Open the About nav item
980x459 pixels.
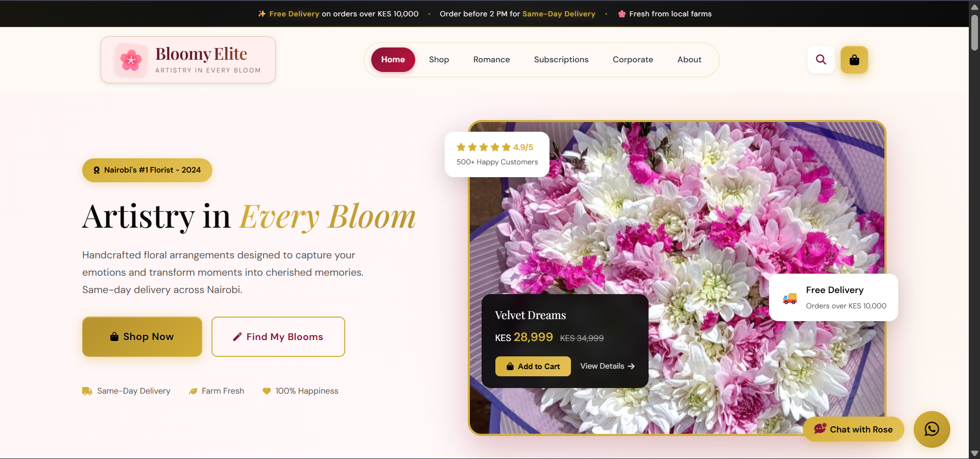[x=689, y=60]
